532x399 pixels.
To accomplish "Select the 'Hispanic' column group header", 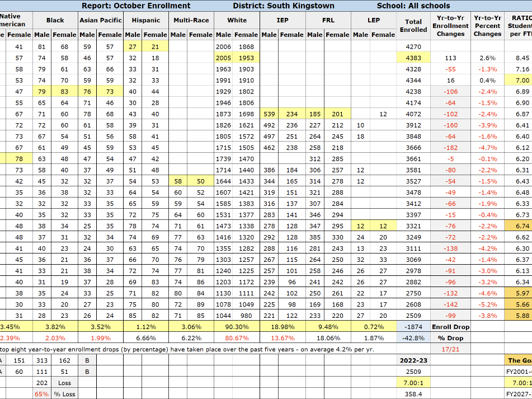I will click(146, 20).
